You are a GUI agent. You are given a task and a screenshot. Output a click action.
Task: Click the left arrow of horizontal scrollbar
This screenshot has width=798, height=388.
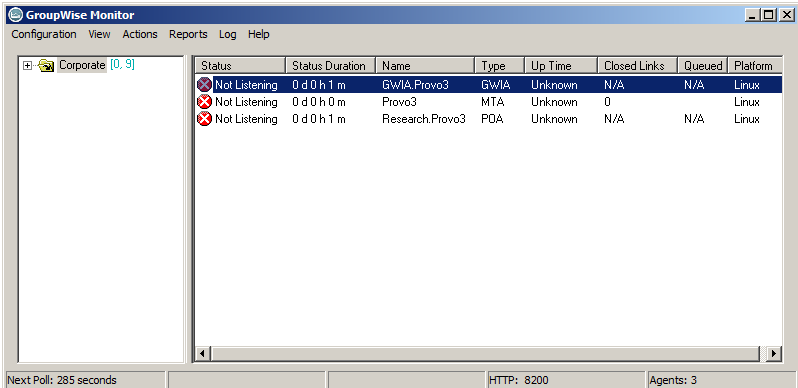[x=203, y=353]
